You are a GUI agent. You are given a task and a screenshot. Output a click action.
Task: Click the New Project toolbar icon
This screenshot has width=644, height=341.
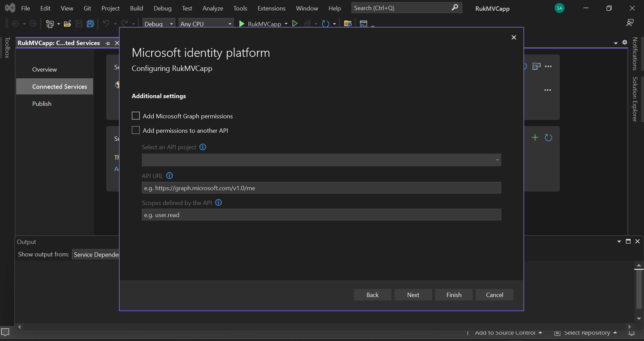pyautogui.click(x=50, y=24)
